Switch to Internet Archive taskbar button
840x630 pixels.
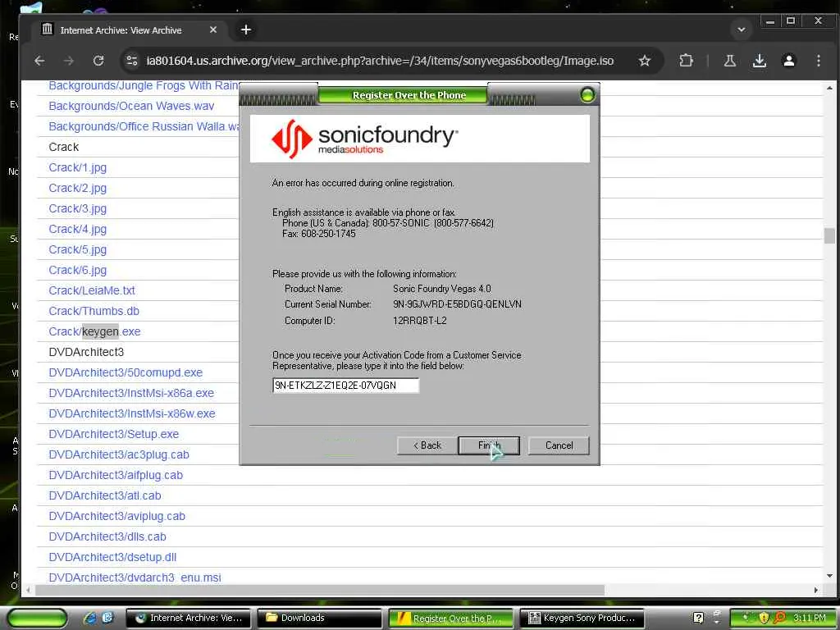pos(189,619)
